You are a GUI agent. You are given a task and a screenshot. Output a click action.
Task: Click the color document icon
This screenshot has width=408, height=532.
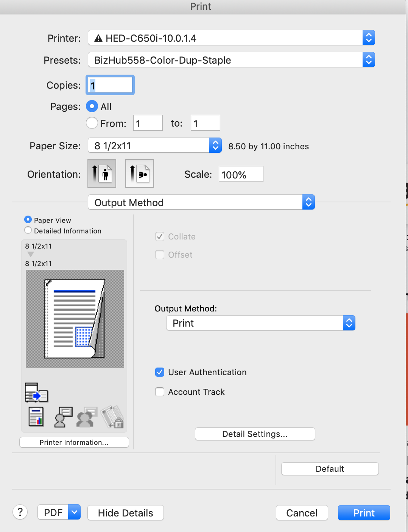(x=36, y=417)
